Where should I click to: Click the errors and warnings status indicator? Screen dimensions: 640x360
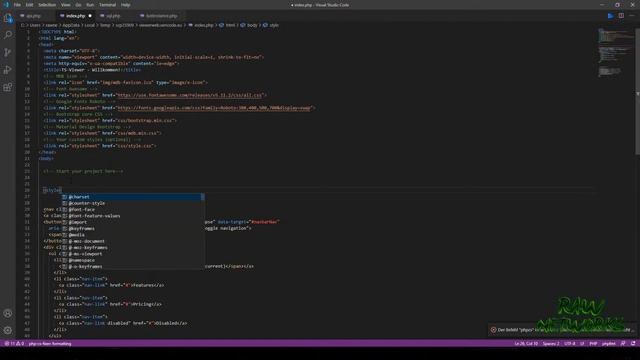[x=14, y=344]
